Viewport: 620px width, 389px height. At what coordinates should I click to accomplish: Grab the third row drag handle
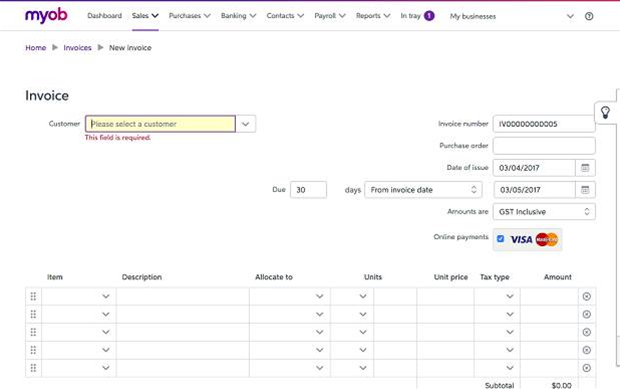(33, 332)
